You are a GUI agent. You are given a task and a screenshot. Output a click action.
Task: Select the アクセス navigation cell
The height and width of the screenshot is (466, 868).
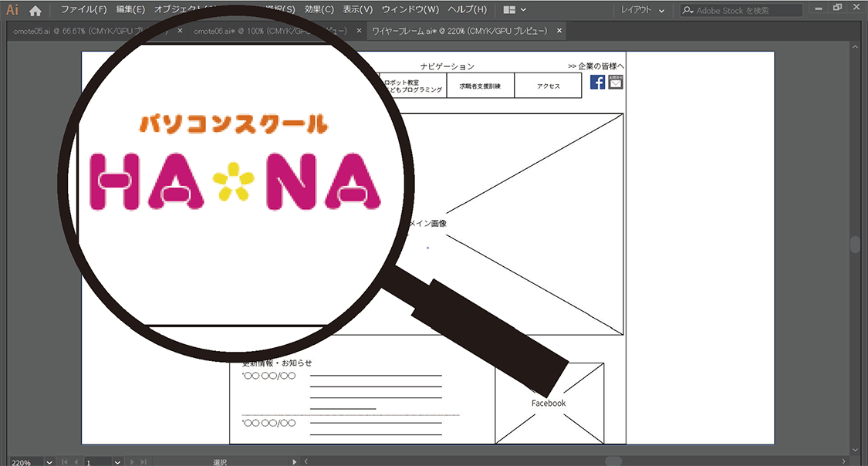tap(548, 86)
